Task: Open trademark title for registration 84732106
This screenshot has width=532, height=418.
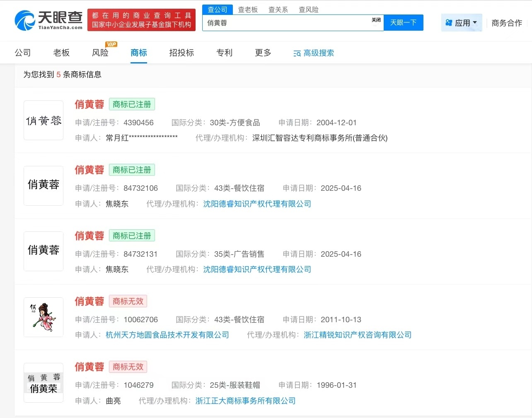Action: click(x=89, y=170)
